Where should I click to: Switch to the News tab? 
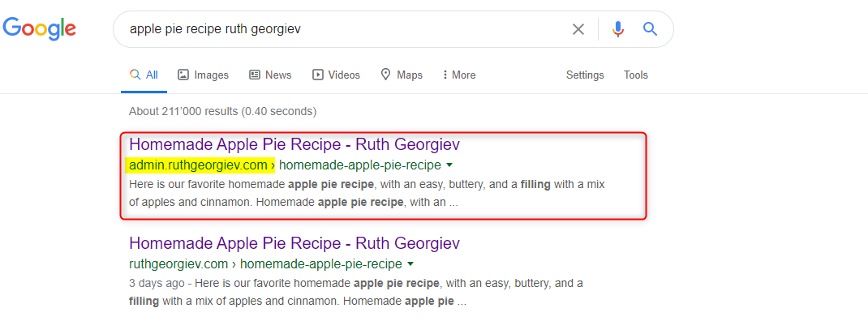pos(270,75)
